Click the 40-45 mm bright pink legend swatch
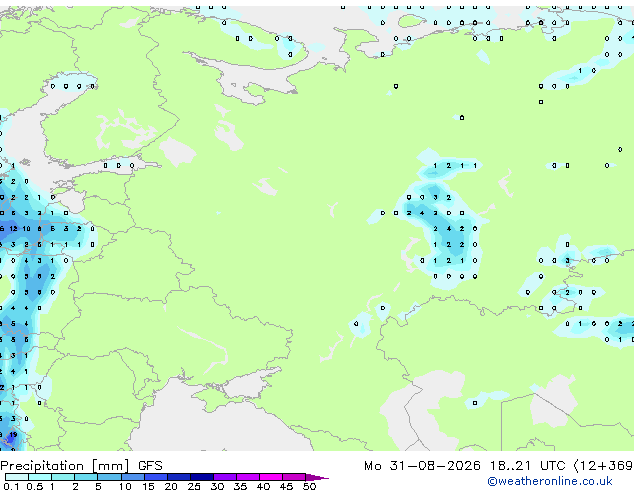 (271, 477)
